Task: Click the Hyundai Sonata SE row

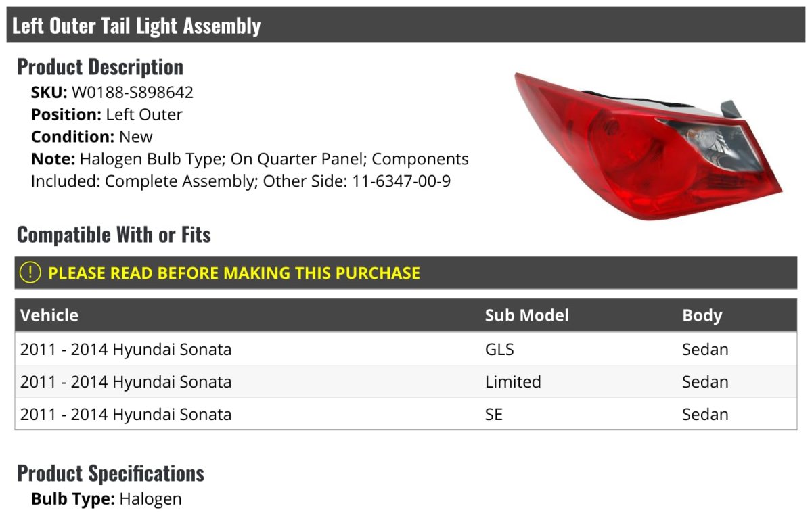Action: (126, 415)
